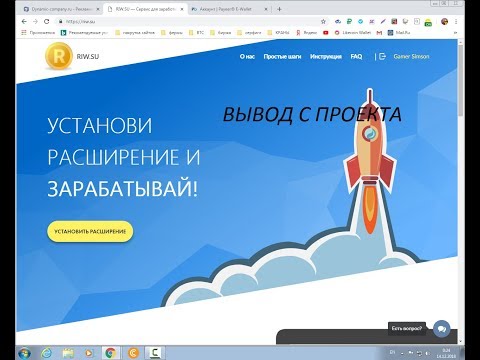Open the YouTube bookmark icon
The width and height of the screenshot is (480, 360).
click(x=326, y=33)
